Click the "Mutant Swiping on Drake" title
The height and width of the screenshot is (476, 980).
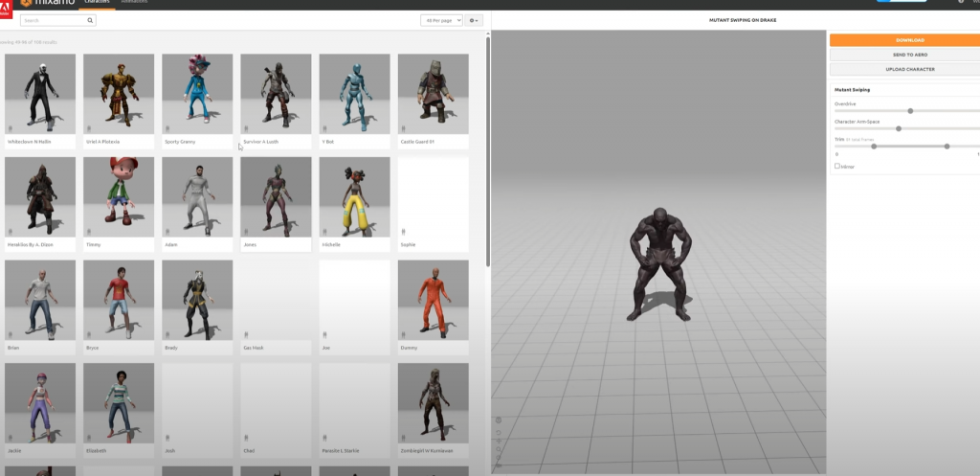pos(743,21)
